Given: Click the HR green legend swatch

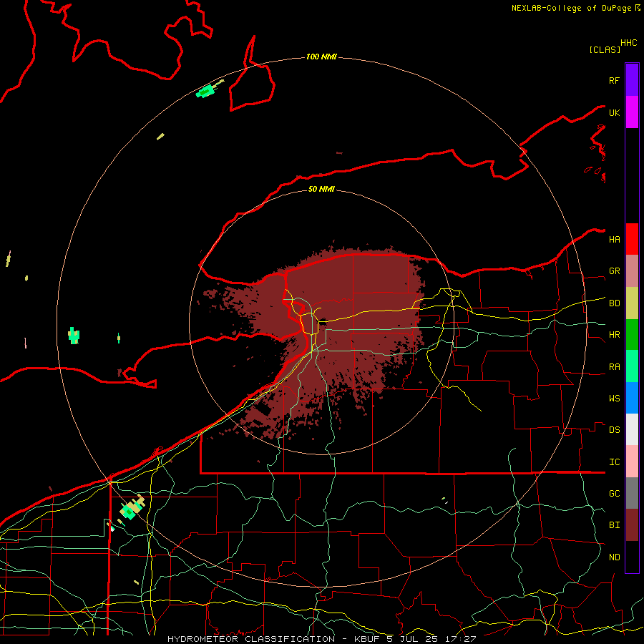Looking at the screenshot, I should [x=632, y=335].
